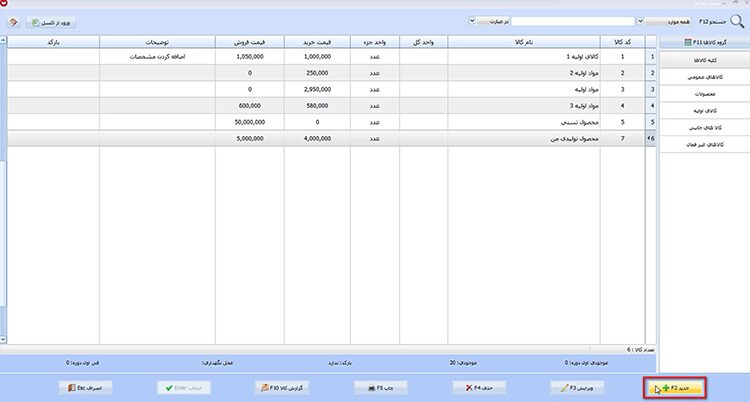The width and height of the screenshot is (750, 402).
Task: Select the 'کلیه کالاها' group in sidebar
Action: pyautogui.click(x=705, y=60)
